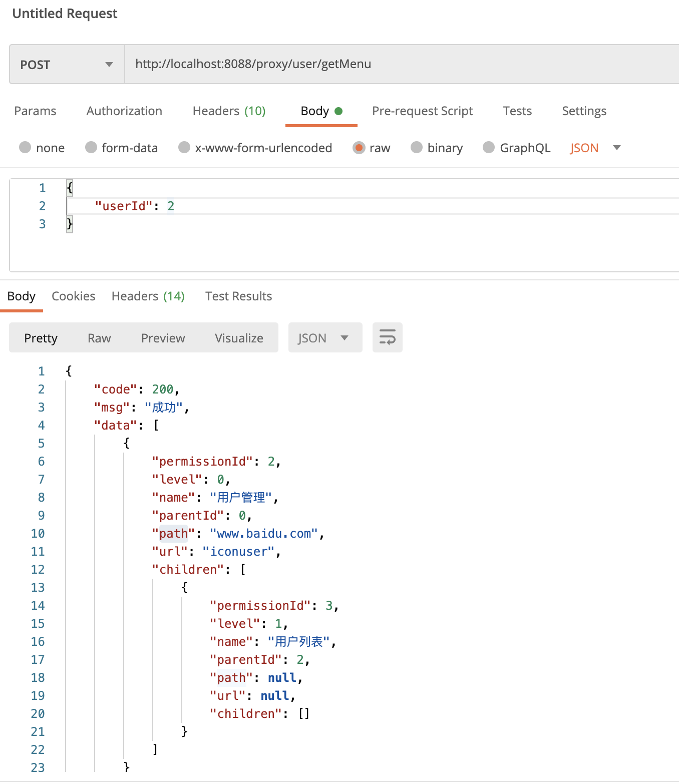
Task: Click request body editor line 1 brace
Action: (x=70, y=188)
